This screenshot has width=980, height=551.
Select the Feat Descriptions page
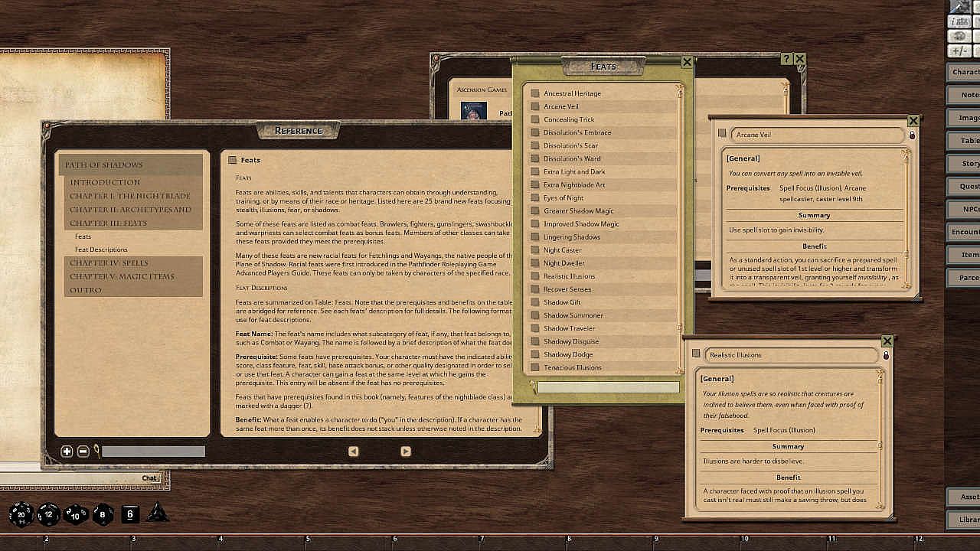[101, 249]
